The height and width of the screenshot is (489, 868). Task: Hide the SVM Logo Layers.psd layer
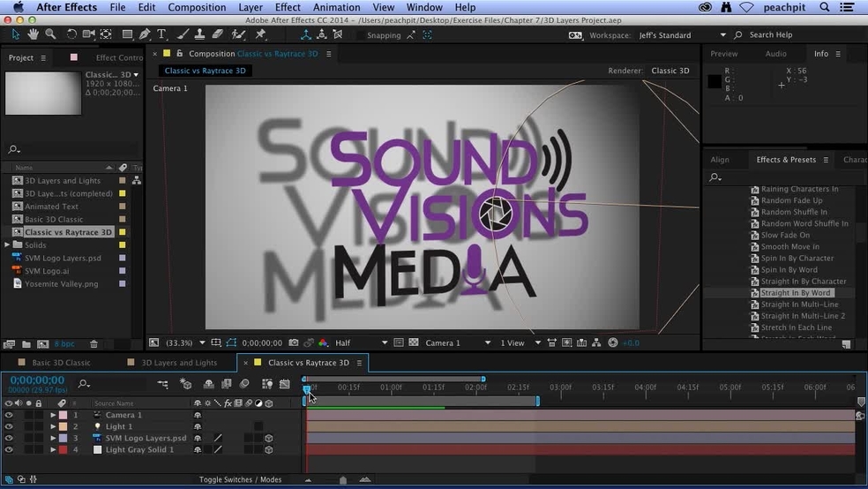8,438
